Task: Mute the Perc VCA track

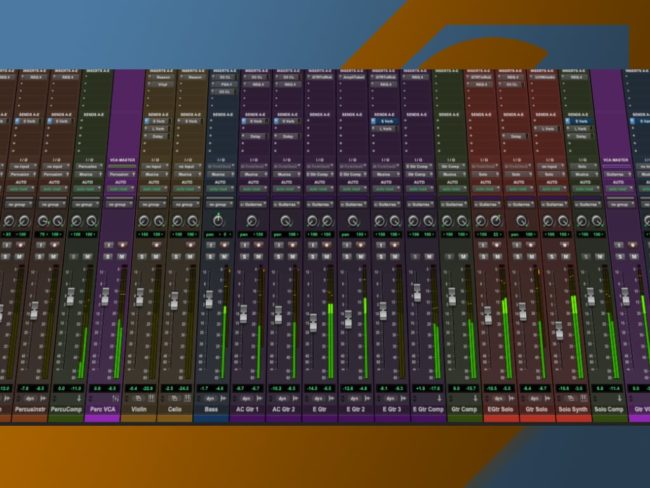Action: pos(122,257)
